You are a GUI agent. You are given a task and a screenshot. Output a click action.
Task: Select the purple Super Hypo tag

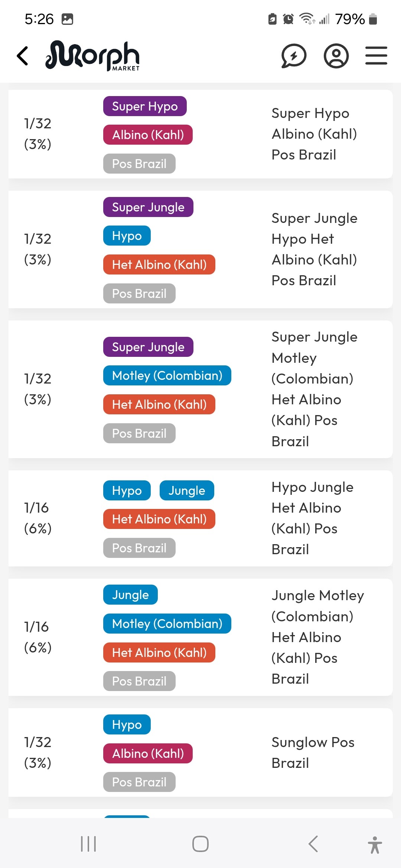coord(145,106)
